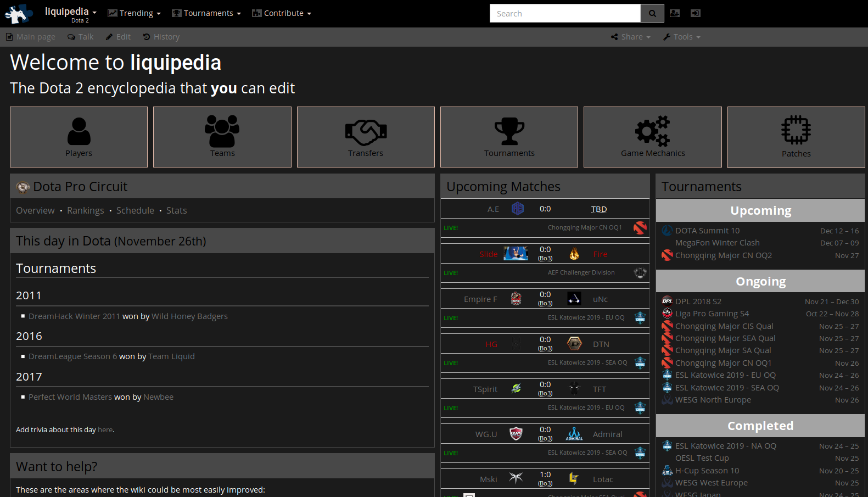Click Fire team flame logo
This screenshot has height=497, width=868.
[x=574, y=254]
